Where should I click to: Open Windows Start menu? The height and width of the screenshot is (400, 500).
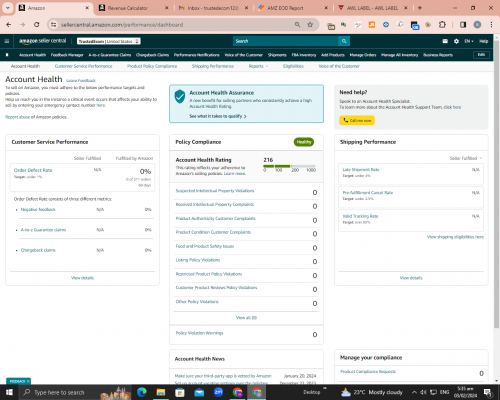point(9,392)
